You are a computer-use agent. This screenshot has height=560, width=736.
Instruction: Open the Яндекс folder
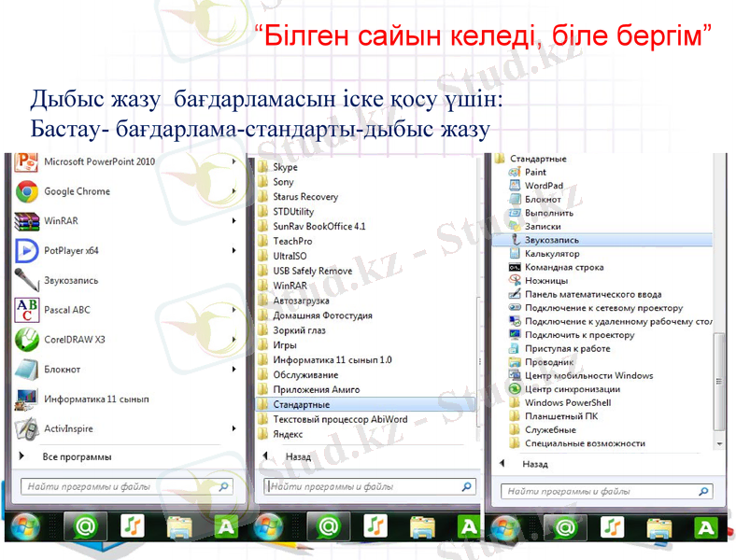tap(280, 434)
